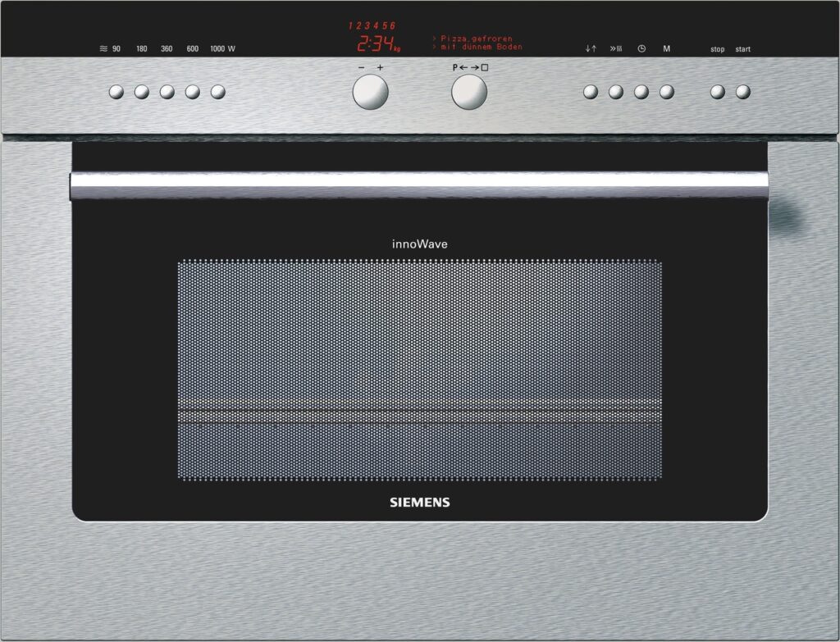This screenshot has width=840, height=642.
Task: Push the button under up/down arrows icon
Action: coord(591,92)
